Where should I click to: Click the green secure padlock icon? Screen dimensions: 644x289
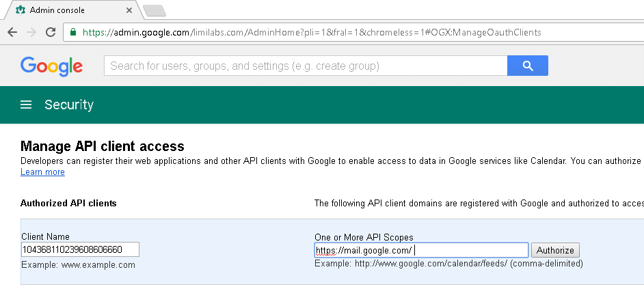pyautogui.click(x=73, y=32)
